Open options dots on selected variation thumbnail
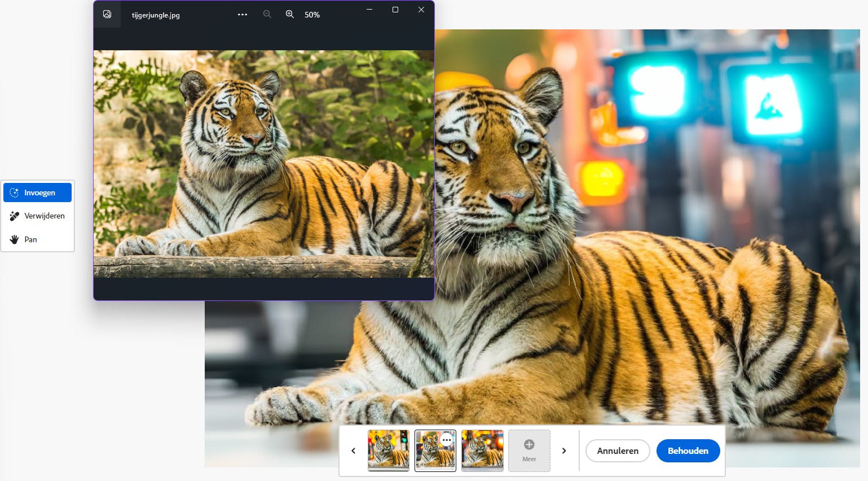Image resolution: width=868 pixels, height=481 pixels. pos(447,440)
